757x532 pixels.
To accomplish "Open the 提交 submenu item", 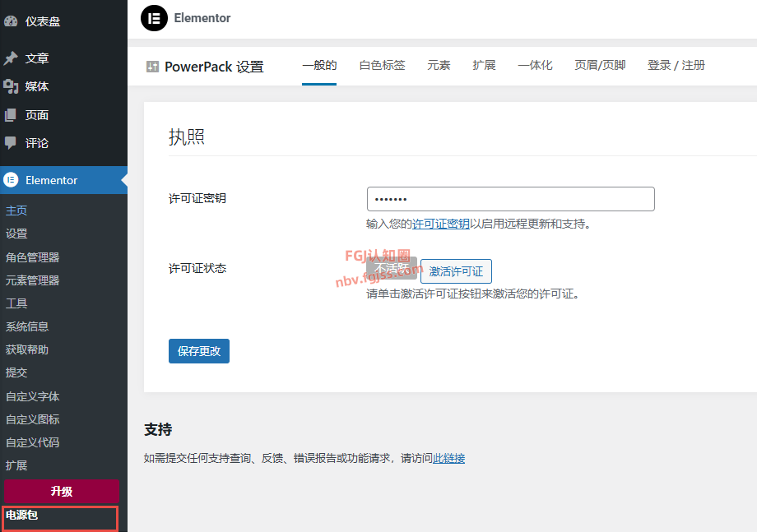I will (x=16, y=372).
